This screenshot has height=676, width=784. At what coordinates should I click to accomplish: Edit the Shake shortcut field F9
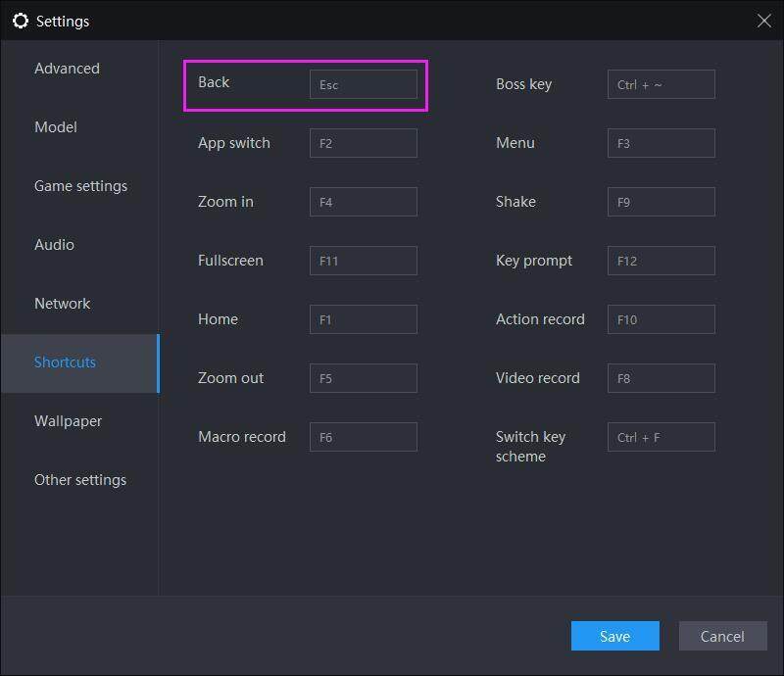(661, 202)
